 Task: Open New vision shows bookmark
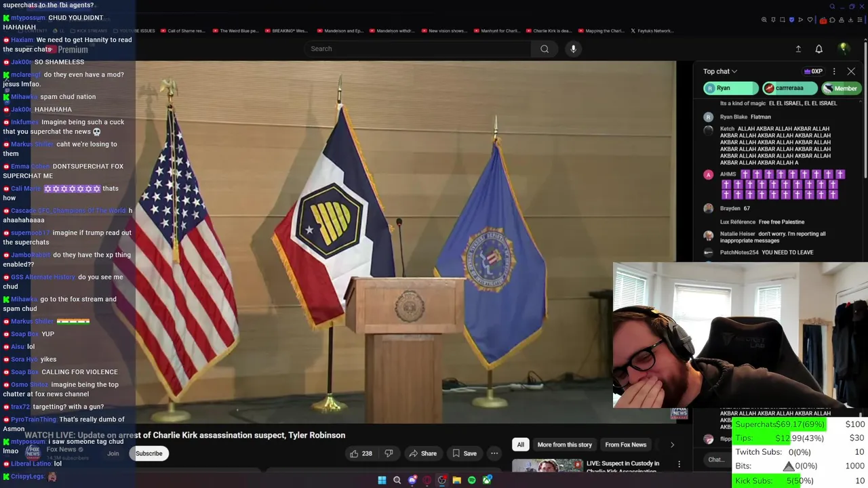click(445, 30)
